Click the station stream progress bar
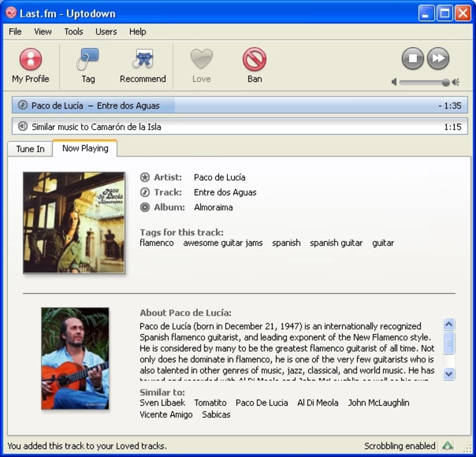Screen dimensions: 476x457 point(240,127)
